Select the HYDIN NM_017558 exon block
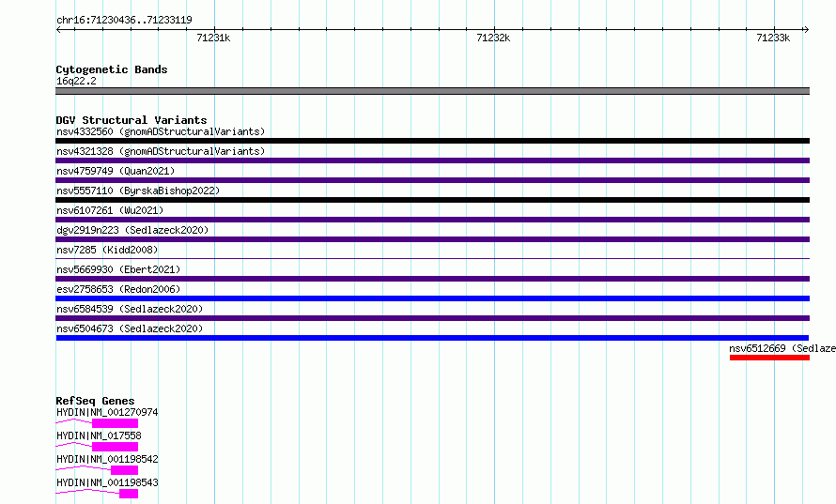Viewport: 836px width, 504px height. [115, 447]
